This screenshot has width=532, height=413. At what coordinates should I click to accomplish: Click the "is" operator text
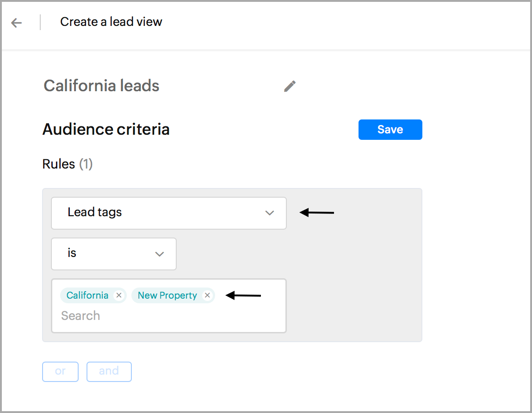pos(72,253)
